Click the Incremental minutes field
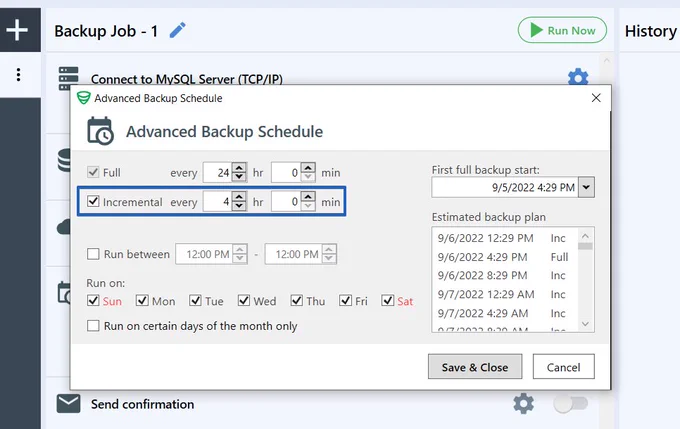 [x=286, y=202]
